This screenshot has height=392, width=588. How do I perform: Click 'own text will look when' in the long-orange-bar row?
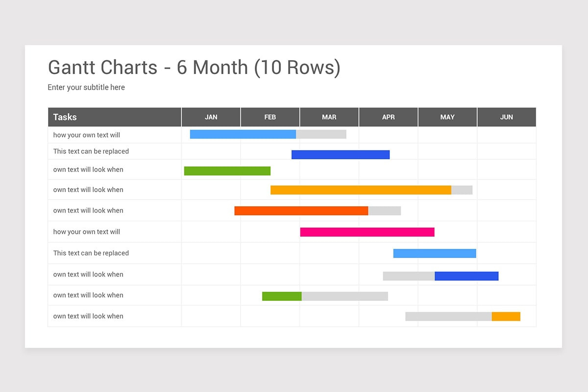click(x=88, y=190)
